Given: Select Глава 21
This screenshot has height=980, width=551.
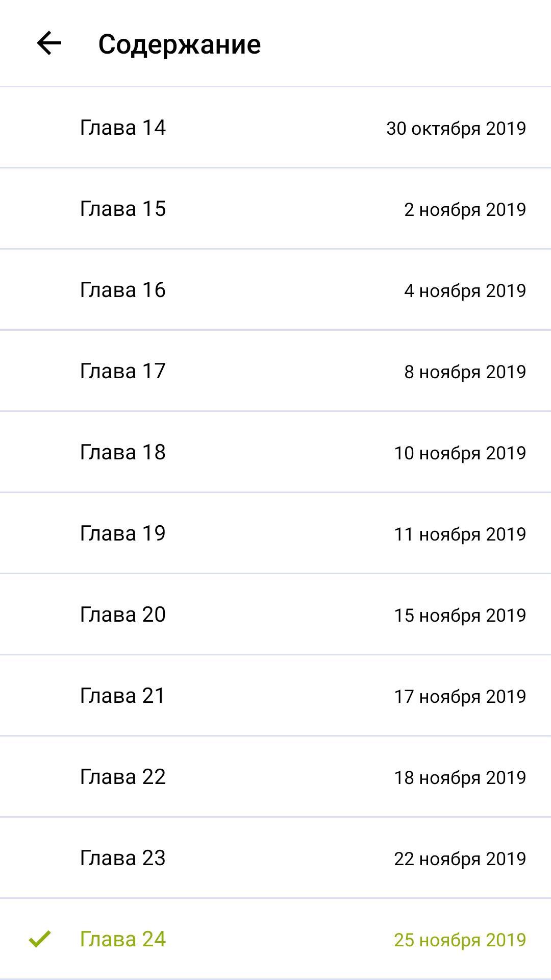Looking at the screenshot, I should click(x=123, y=696).
